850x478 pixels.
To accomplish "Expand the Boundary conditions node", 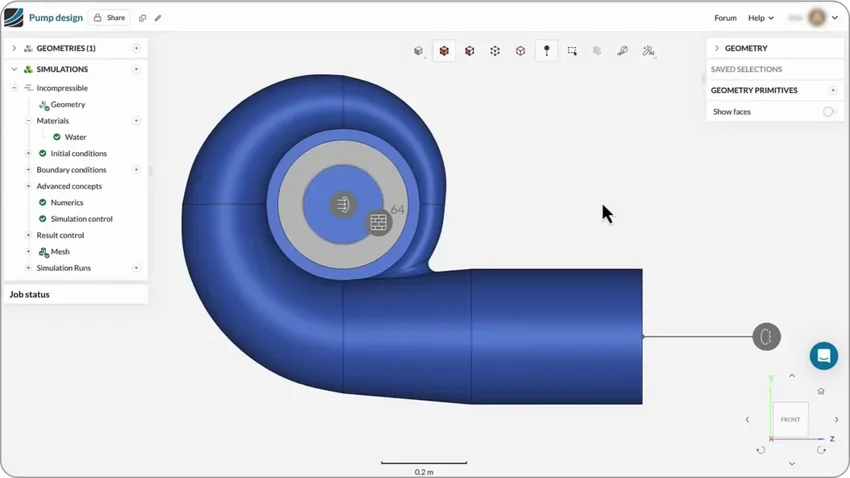I will pos(28,170).
